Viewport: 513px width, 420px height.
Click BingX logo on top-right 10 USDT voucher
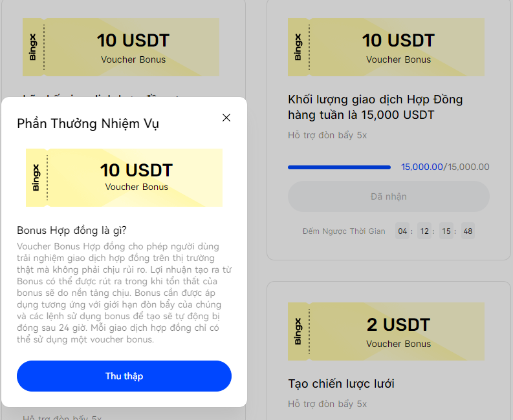[298, 48]
